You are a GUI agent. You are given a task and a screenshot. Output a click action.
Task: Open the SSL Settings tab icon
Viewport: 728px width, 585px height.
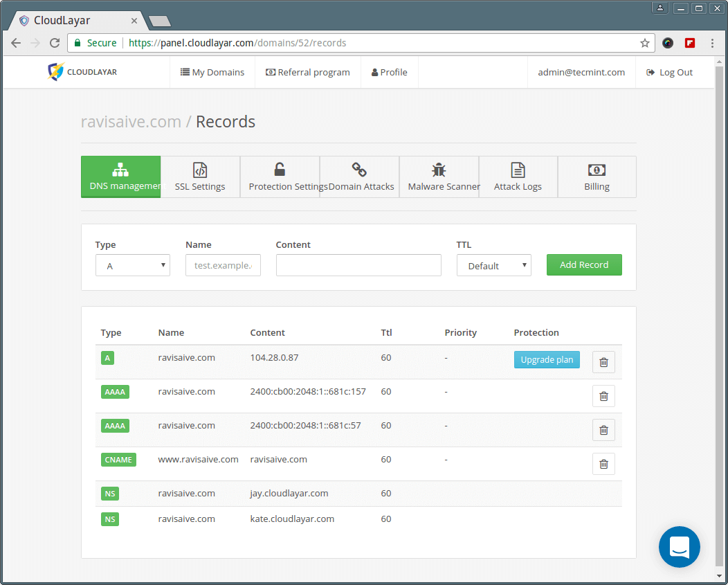click(200, 170)
